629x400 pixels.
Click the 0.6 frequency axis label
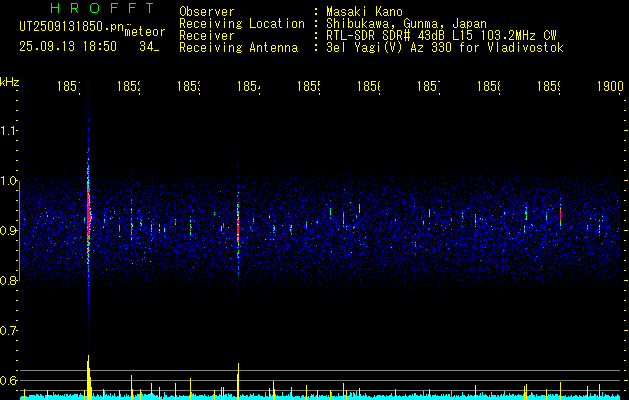point(9,380)
